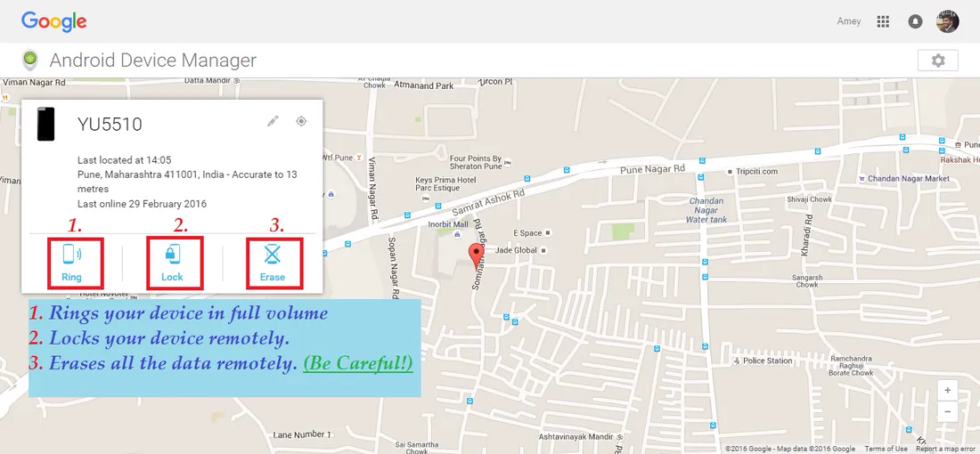
Task: Click Datta Mandir map label
Action: (208, 81)
